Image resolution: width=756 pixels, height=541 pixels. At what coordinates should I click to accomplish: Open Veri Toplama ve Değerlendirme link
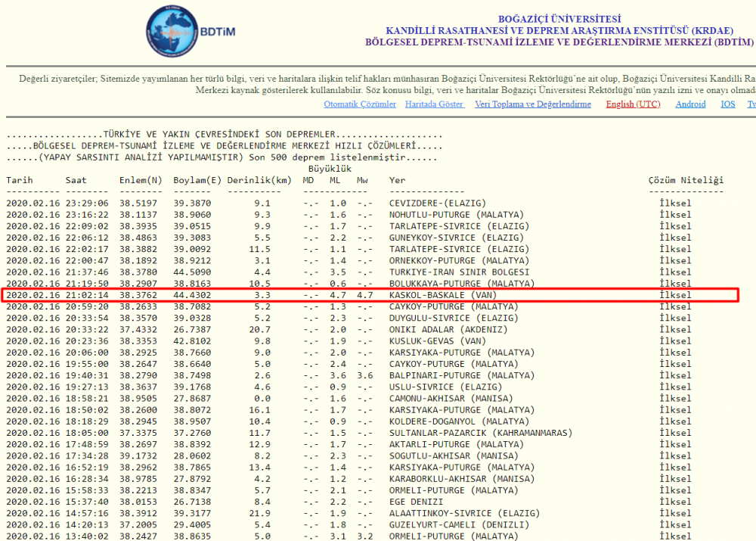533,104
